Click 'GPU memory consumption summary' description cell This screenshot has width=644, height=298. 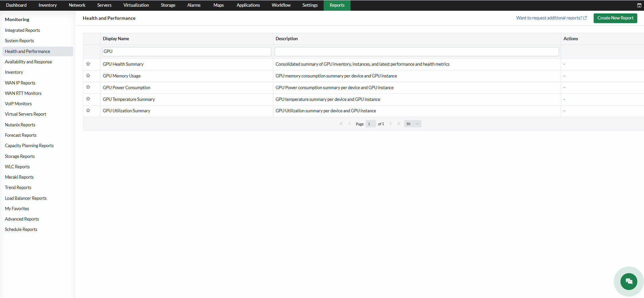click(336, 76)
